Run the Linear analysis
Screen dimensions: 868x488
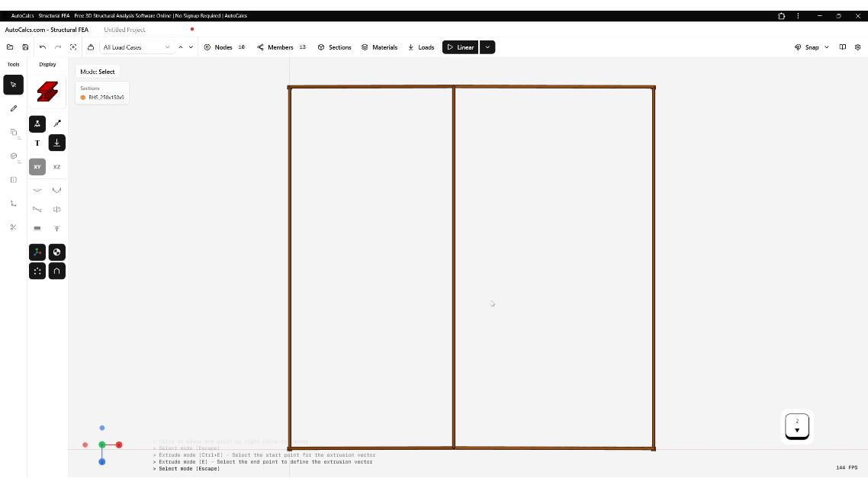point(460,47)
